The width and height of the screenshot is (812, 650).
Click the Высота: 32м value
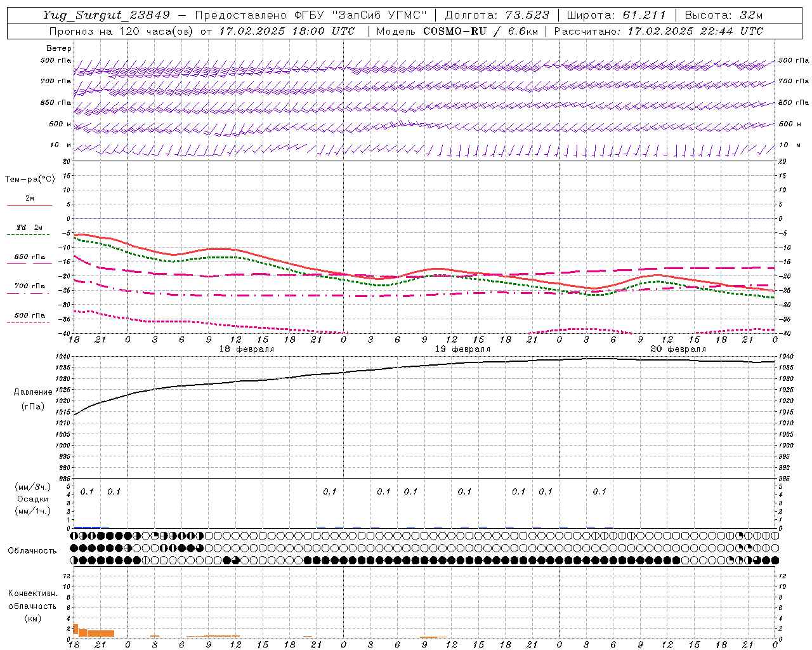pyautogui.click(x=723, y=15)
